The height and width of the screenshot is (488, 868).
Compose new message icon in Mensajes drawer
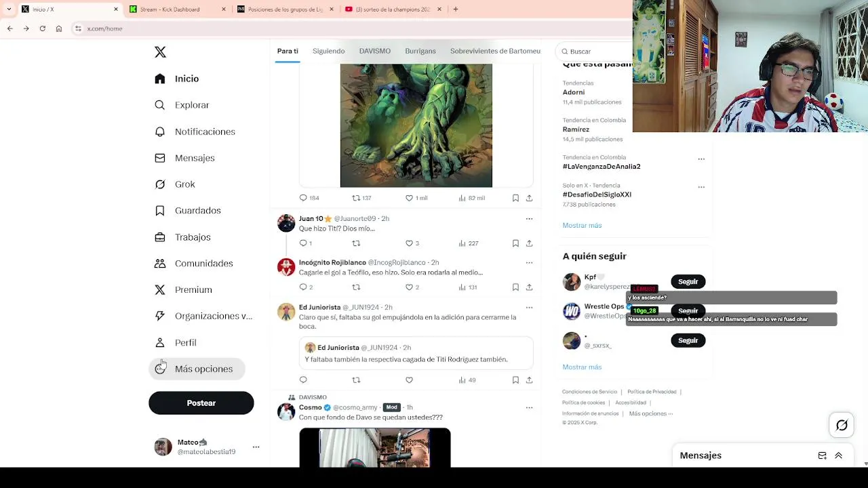click(822, 455)
